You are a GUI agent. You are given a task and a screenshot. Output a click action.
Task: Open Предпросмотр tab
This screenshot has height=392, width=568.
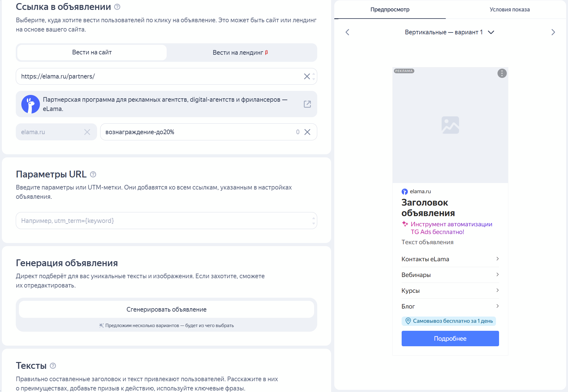pyautogui.click(x=390, y=10)
